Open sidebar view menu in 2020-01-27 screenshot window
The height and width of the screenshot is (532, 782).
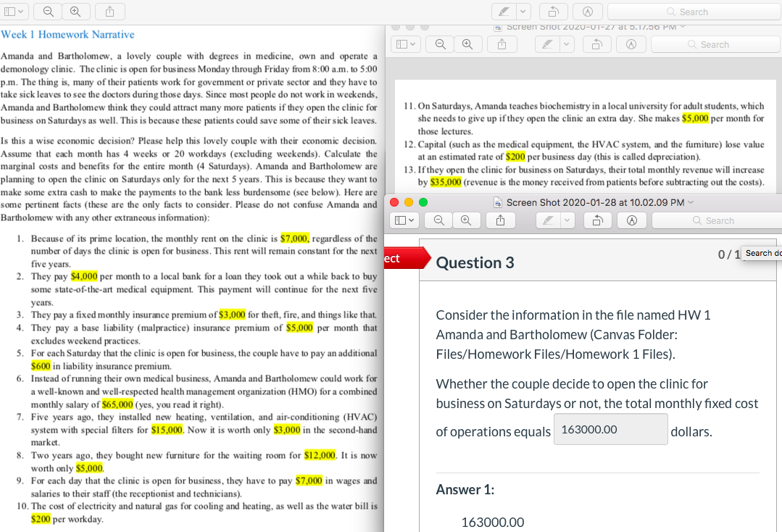pyautogui.click(x=406, y=44)
